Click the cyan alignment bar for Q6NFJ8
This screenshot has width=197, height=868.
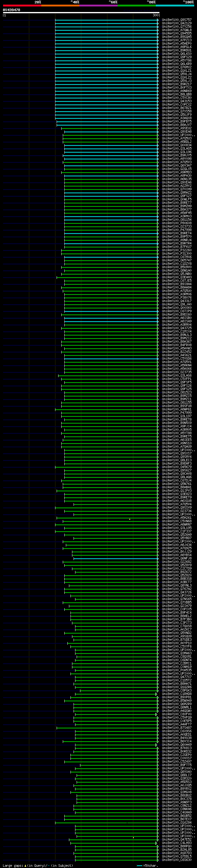[x=116, y=559]
